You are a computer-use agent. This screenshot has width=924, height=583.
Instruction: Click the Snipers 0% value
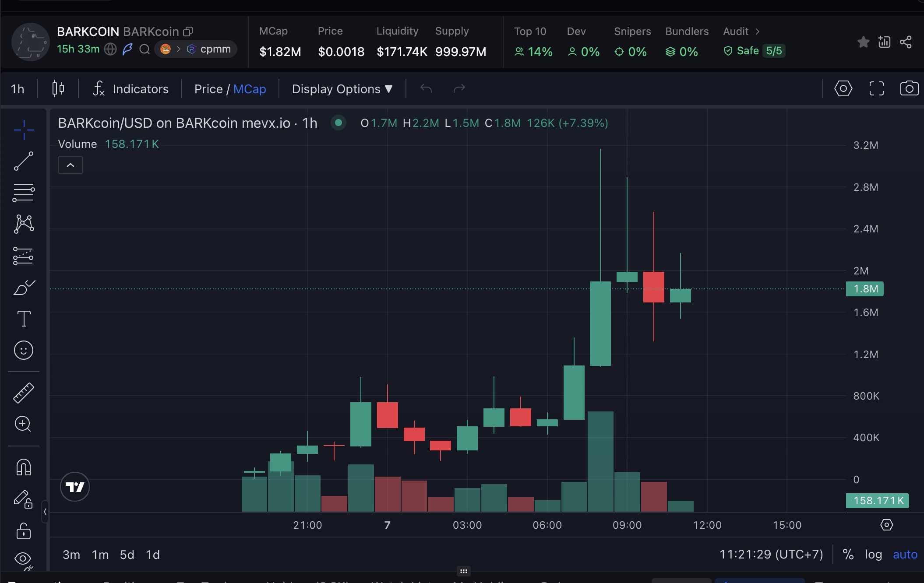click(631, 52)
